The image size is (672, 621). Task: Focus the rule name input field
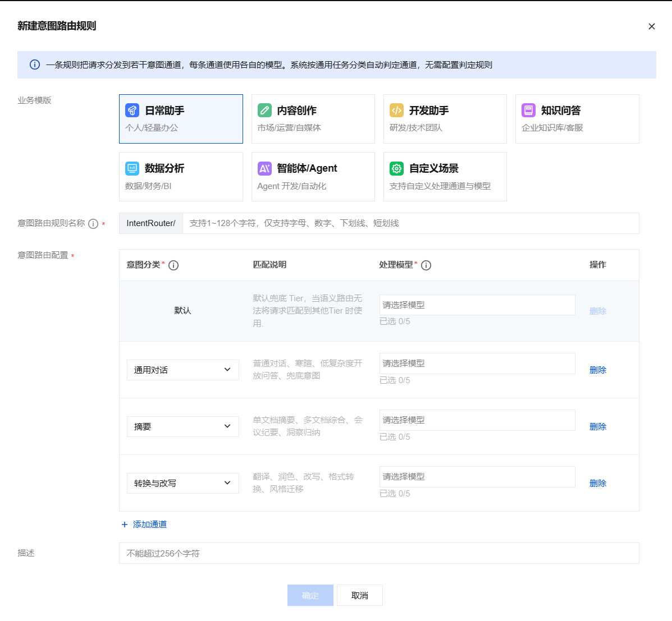pos(410,223)
